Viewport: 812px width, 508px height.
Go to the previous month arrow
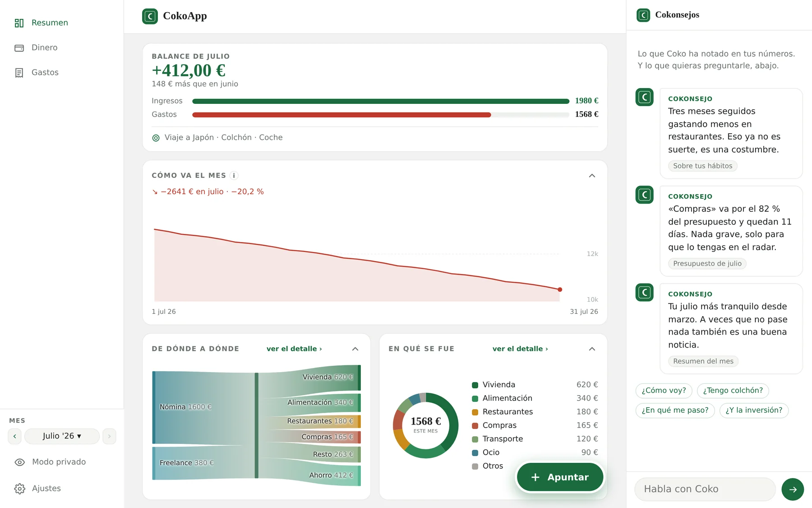pyautogui.click(x=15, y=436)
